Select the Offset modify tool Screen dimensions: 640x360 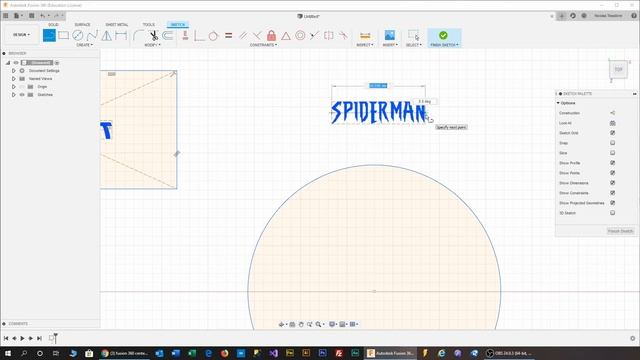[167, 36]
